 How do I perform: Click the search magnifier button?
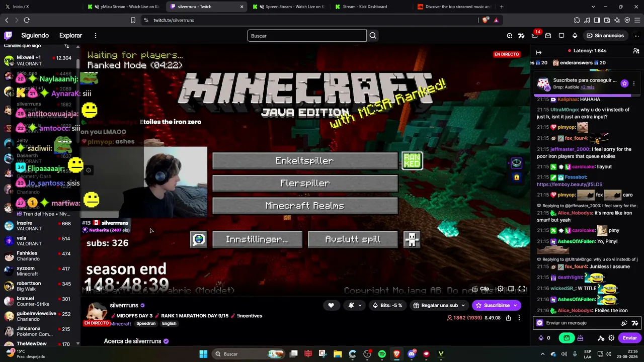click(x=373, y=36)
